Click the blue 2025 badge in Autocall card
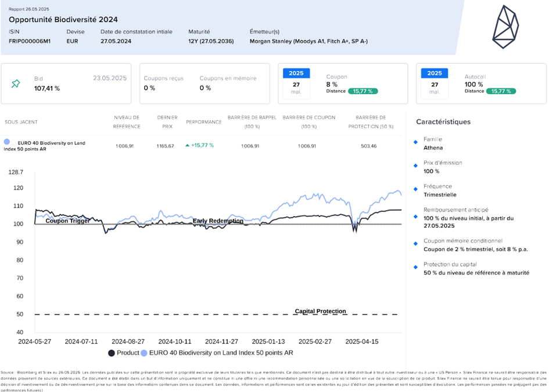Screen dimensions: 549x392 (x=435, y=73)
